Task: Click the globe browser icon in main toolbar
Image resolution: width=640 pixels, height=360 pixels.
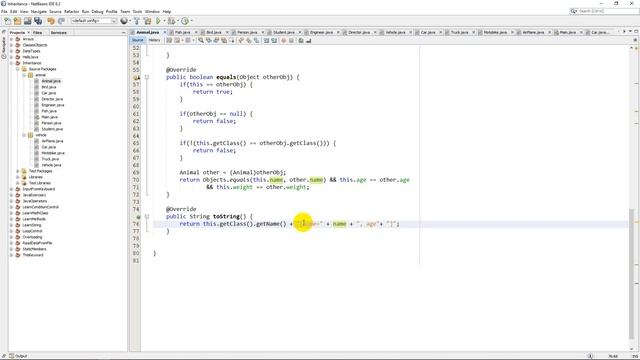Action: click(x=124, y=21)
